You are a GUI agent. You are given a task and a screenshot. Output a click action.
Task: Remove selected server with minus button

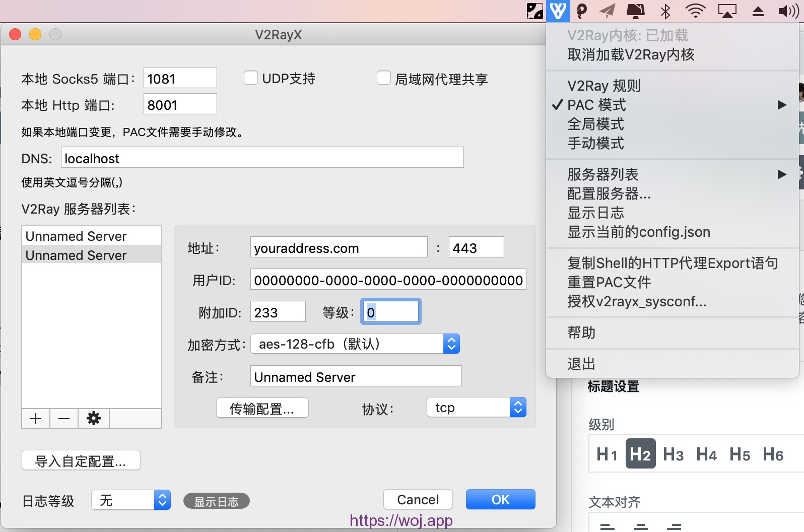[x=64, y=419]
